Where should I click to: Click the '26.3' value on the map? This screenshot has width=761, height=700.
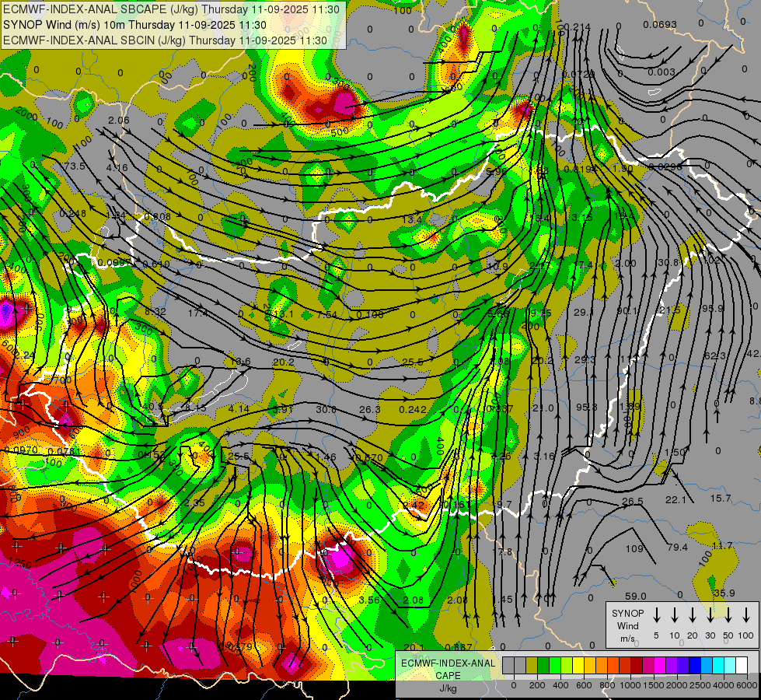[x=370, y=410]
